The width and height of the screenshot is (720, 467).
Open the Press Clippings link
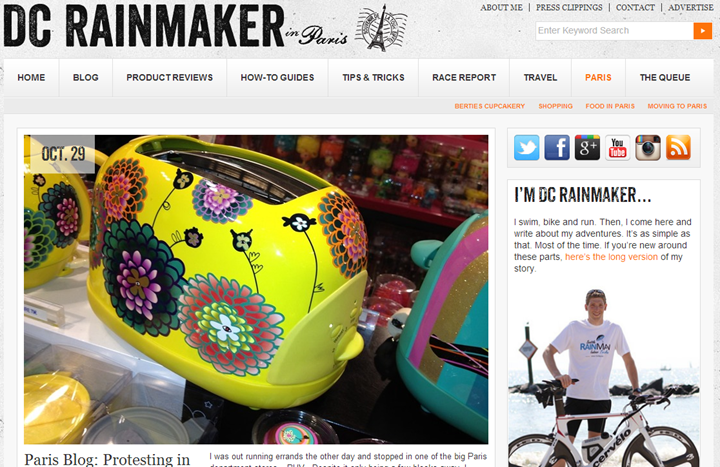[x=569, y=8]
